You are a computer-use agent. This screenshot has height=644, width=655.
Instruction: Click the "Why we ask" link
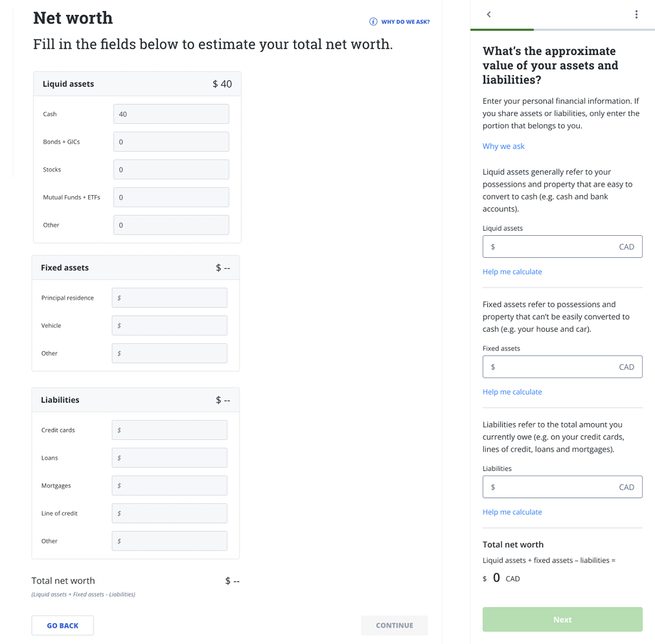(x=503, y=146)
